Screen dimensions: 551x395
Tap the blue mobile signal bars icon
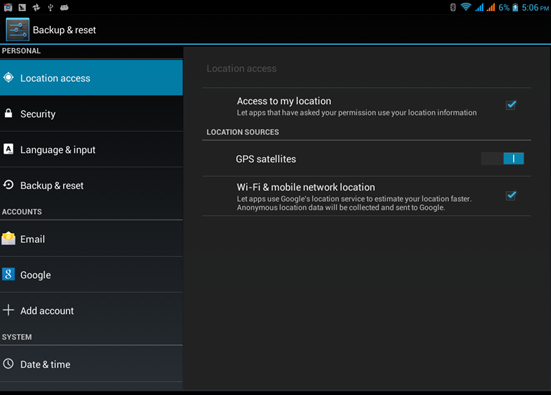(x=479, y=7)
